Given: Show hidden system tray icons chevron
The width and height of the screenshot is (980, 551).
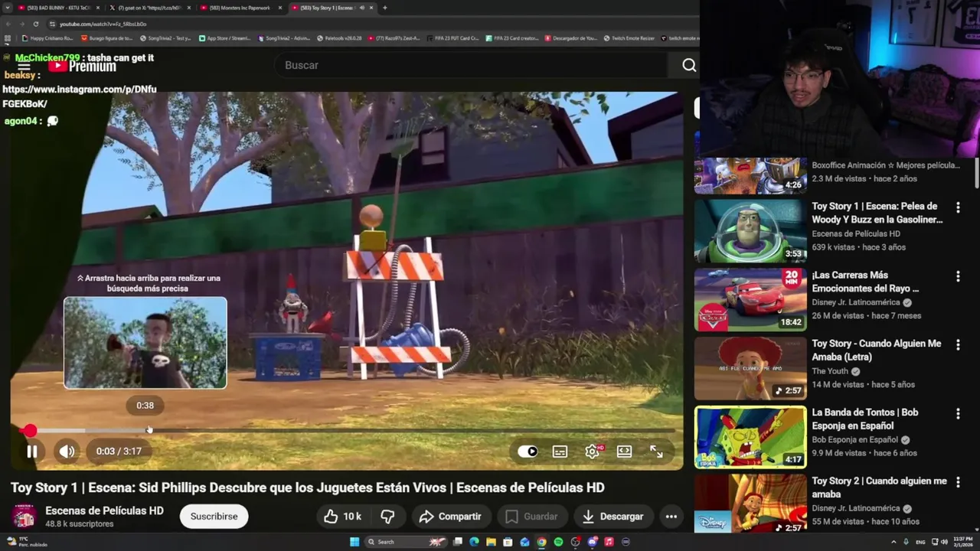Looking at the screenshot, I should [893, 542].
